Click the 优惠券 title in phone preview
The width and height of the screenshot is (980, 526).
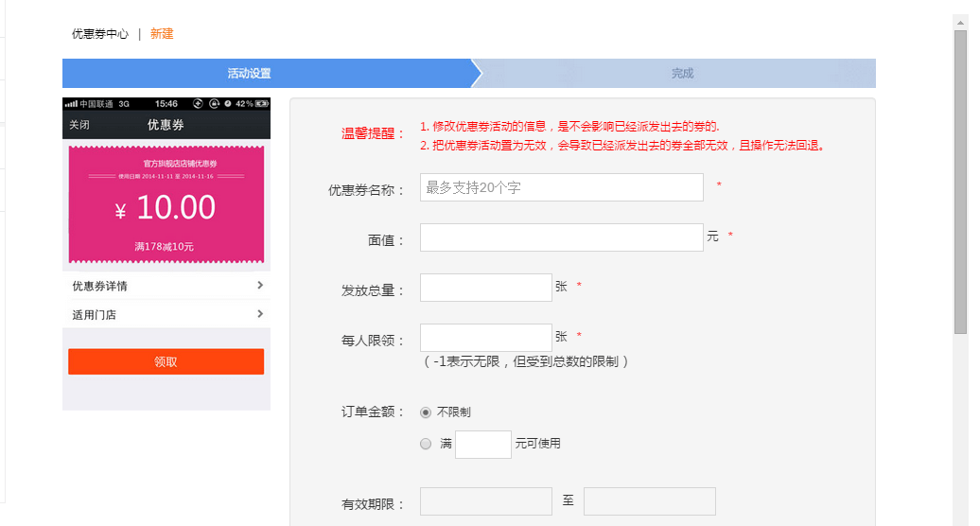pyautogui.click(x=166, y=125)
